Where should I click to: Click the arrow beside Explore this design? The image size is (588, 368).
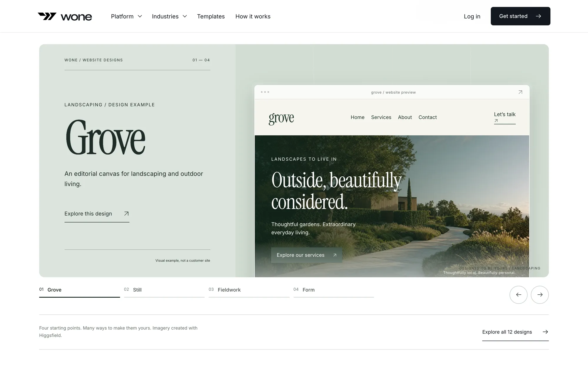pos(126,214)
